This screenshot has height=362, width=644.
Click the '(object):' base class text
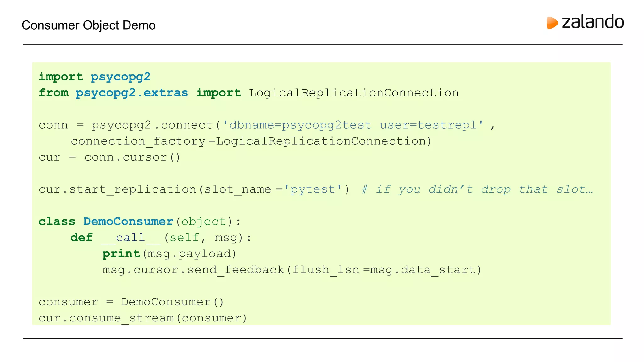(x=208, y=222)
